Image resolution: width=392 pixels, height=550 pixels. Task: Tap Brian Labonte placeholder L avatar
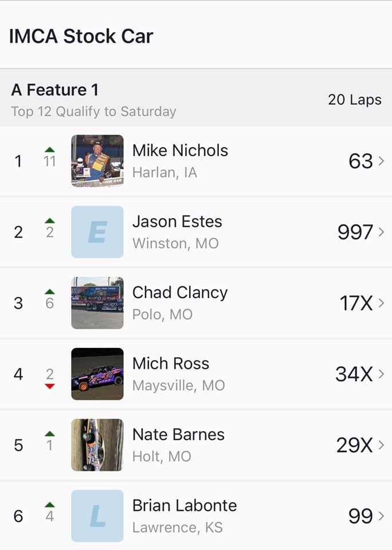click(x=97, y=516)
